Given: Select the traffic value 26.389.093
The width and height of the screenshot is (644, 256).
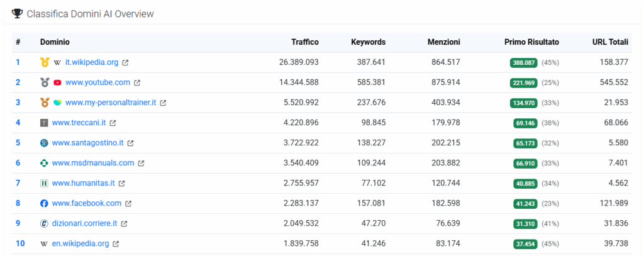Looking at the screenshot, I should coord(299,62).
